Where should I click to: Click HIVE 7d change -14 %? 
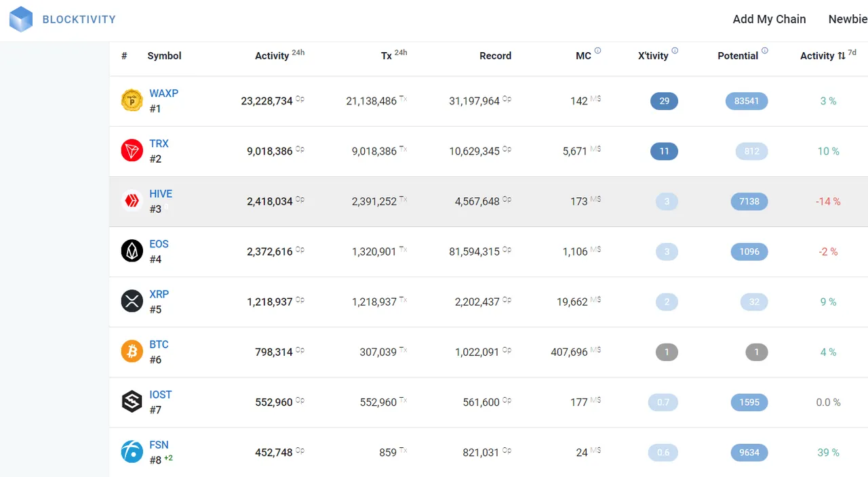(828, 201)
